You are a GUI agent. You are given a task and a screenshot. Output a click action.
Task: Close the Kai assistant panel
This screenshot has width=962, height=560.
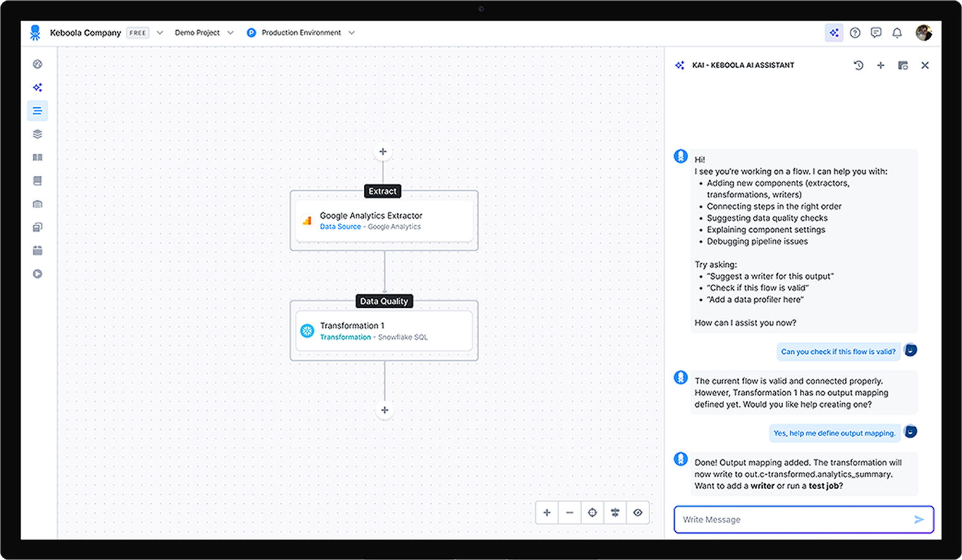[925, 65]
